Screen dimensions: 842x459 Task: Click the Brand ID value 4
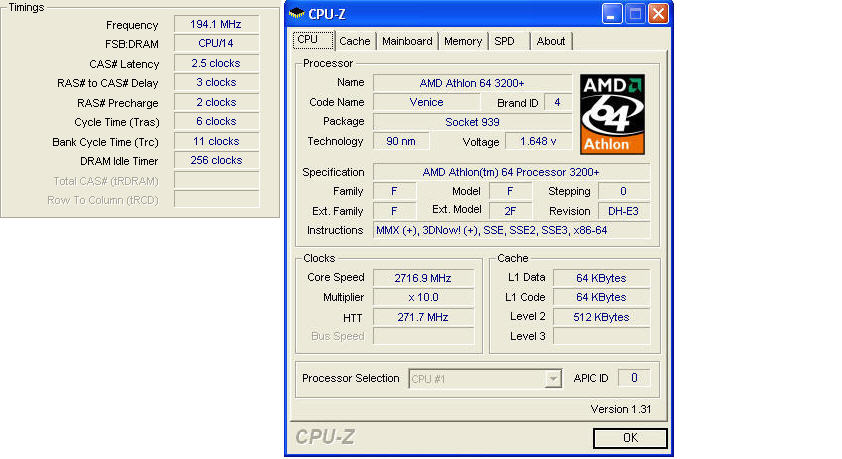pos(557,102)
